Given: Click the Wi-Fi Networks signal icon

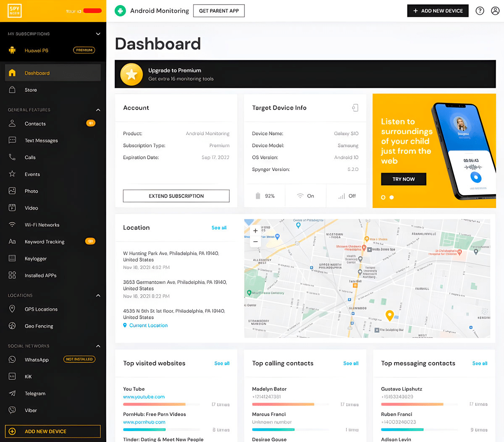Looking at the screenshot, I should [x=12, y=225].
